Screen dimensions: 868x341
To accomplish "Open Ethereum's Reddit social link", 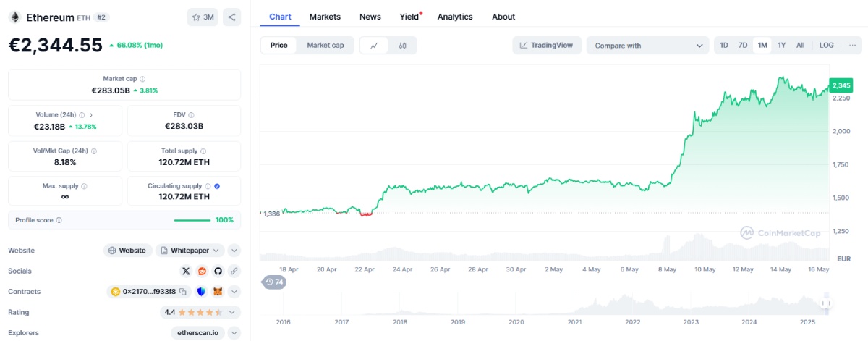I will coord(202,271).
